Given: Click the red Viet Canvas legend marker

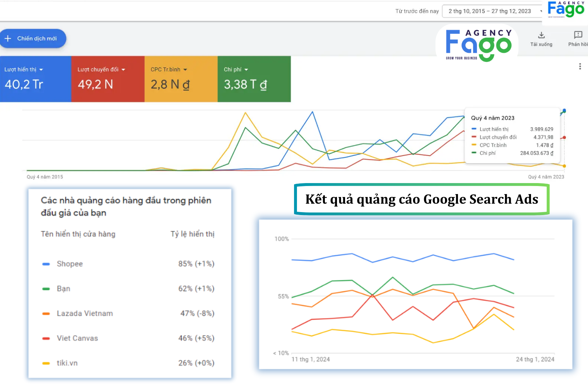Looking at the screenshot, I should pyautogui.click(x=46, y=338).
